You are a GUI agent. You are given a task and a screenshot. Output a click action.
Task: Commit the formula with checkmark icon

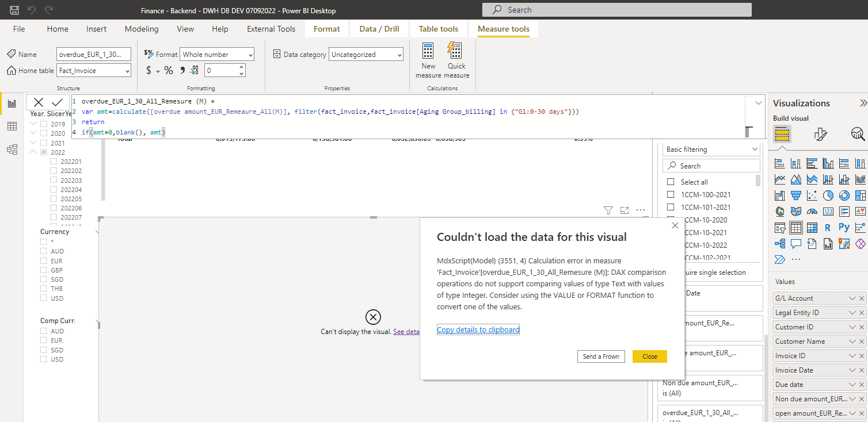click(x=57, y=102)
